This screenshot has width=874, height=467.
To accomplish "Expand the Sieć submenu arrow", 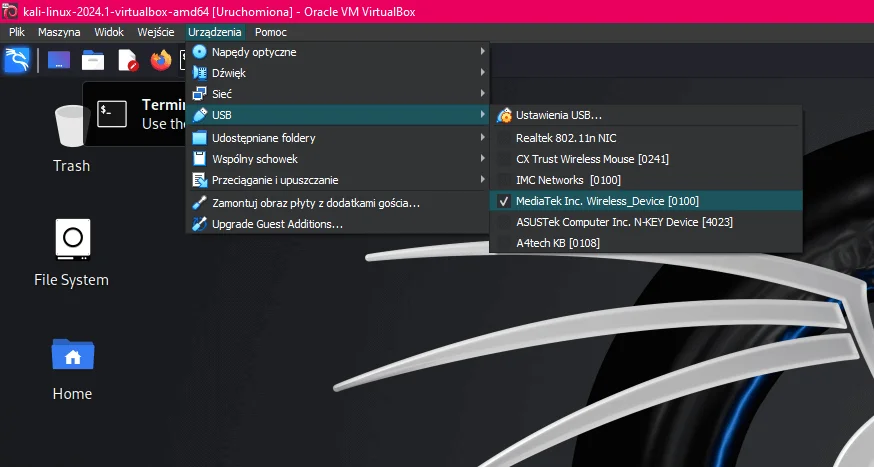I will 482,94.
